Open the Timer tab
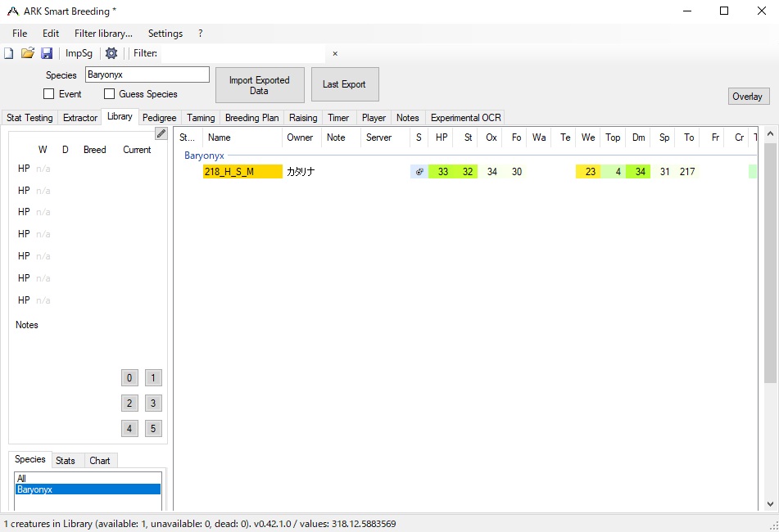The image size is (779, 532). click(338, 118)
